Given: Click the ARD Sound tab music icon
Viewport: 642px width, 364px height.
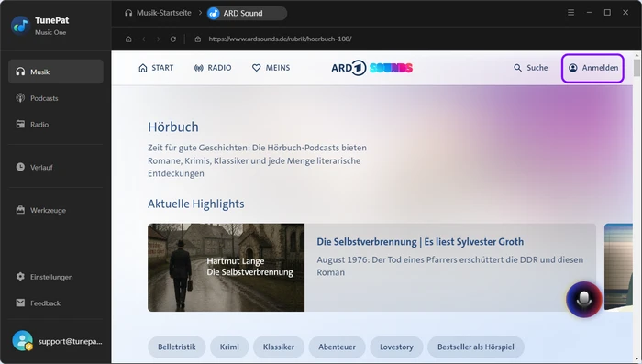Looking at the screenshot, I should [x=214, y=13].
